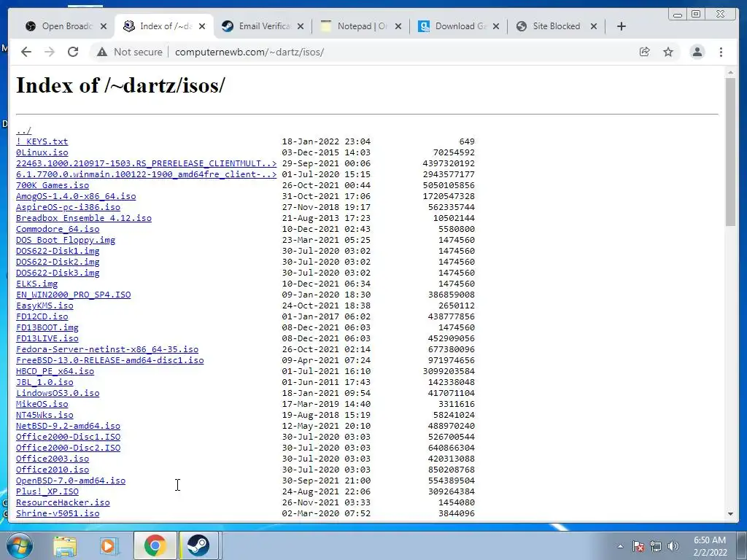The height and width of the screenshot is (560, 747).
Task: Click the address bar URL field
Action: 249,52
